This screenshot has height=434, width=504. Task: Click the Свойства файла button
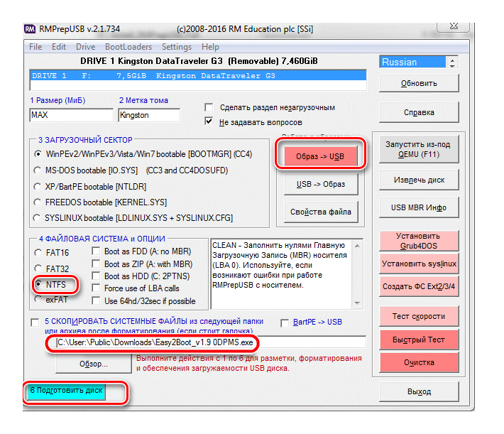click(x=321, y=212)
